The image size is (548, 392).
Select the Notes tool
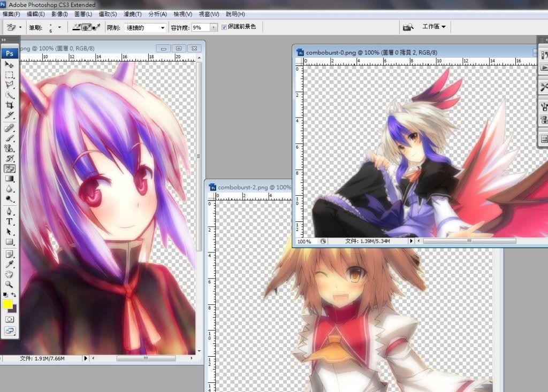[9, 254]
